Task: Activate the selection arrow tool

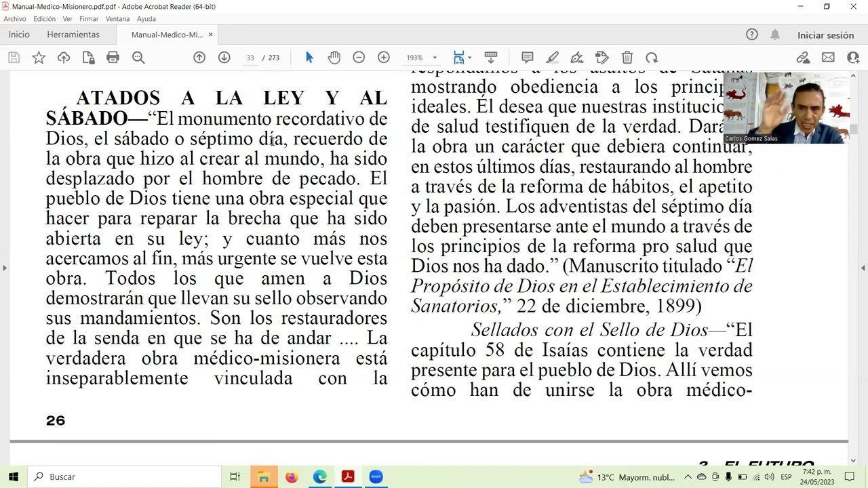Action: click(x=309, y=58)
